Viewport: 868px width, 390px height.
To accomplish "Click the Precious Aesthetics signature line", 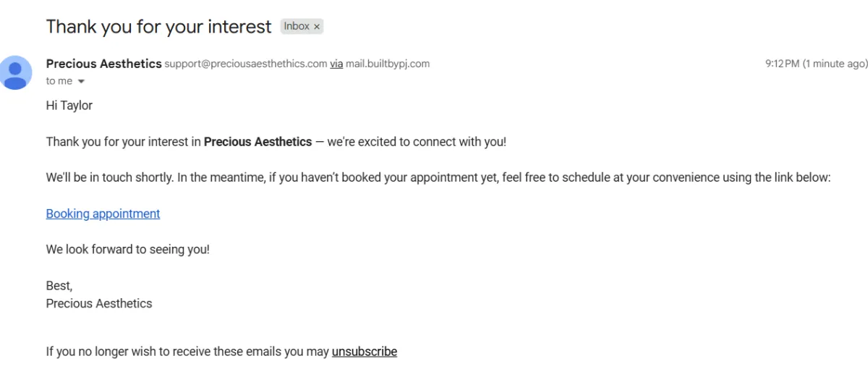I will (99, 304).
